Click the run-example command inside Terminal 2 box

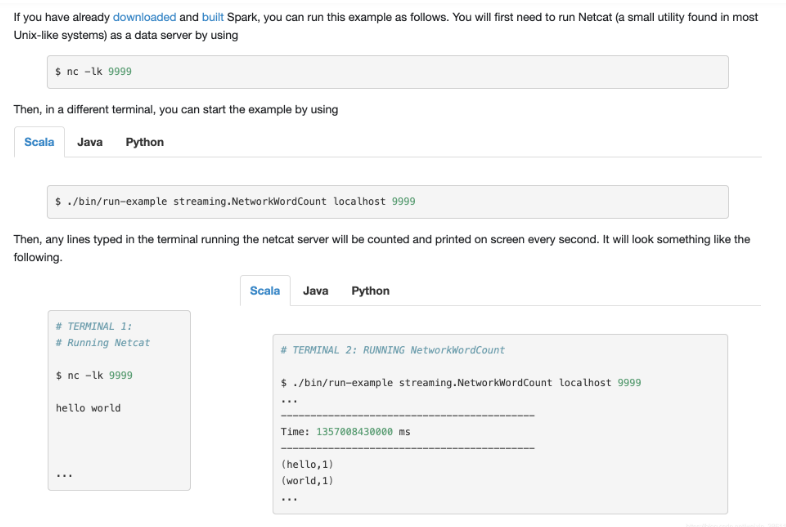tap(461, 383)
